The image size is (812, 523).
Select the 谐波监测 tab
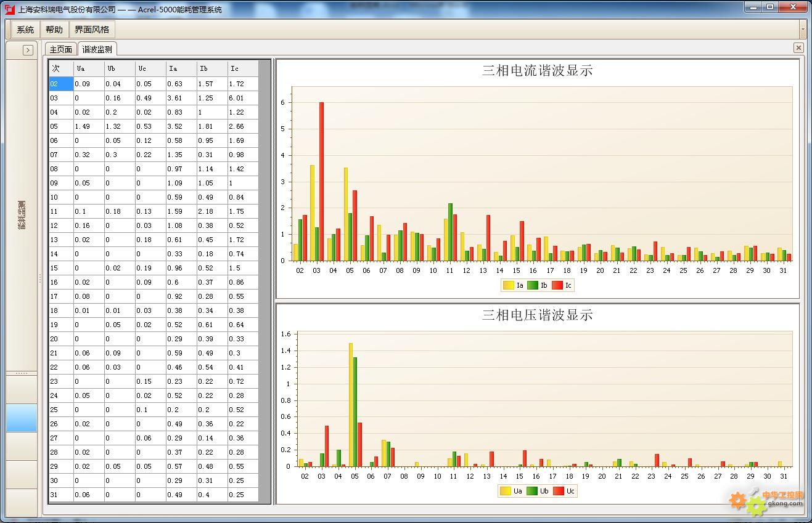[97, 49]
